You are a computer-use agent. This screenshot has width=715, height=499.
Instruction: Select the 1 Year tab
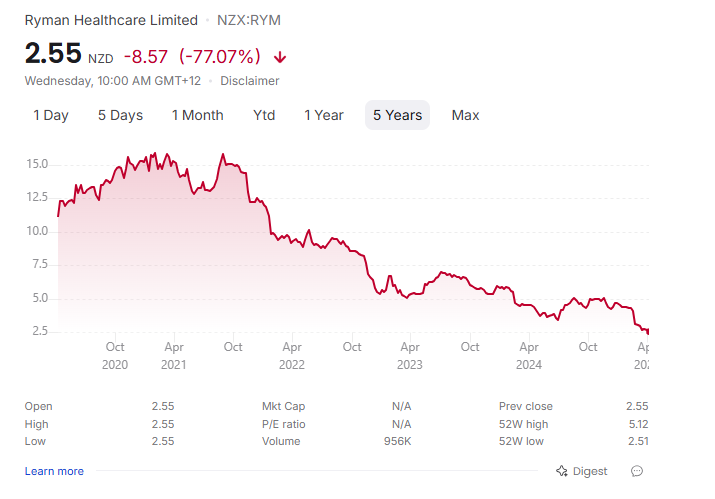click(x=324, y=115)
